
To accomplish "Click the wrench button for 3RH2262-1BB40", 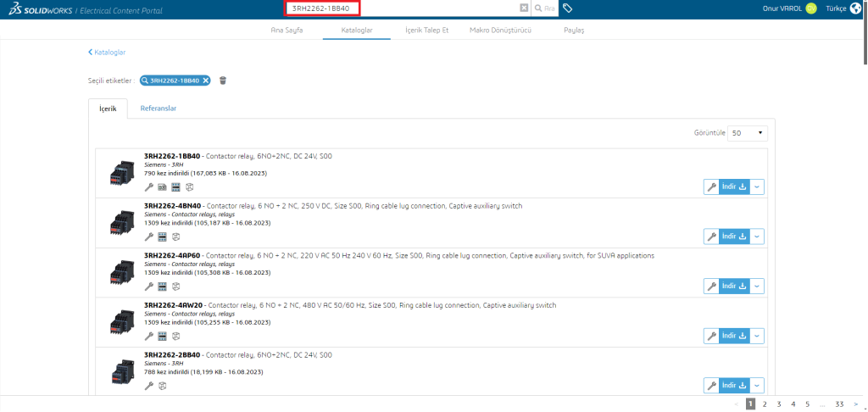I will (711, 187).
